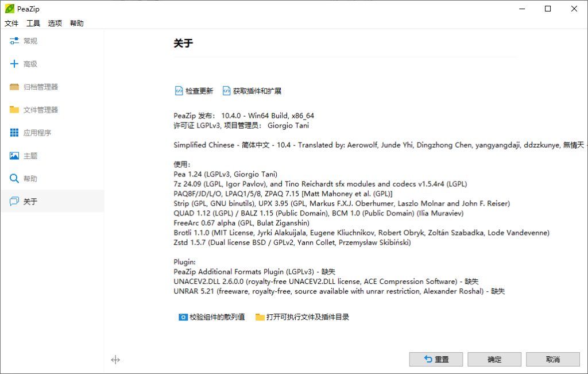Click the 关于 speech bubble icon
The image size is (588, 374).
[14, 202]
